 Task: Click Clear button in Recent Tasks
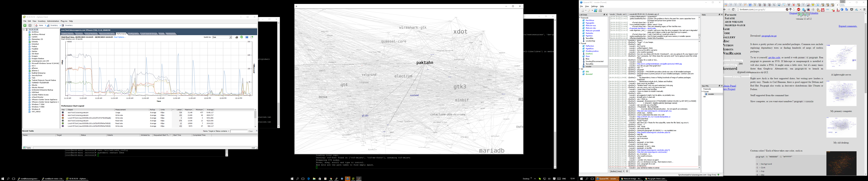(x=251, y=131)
